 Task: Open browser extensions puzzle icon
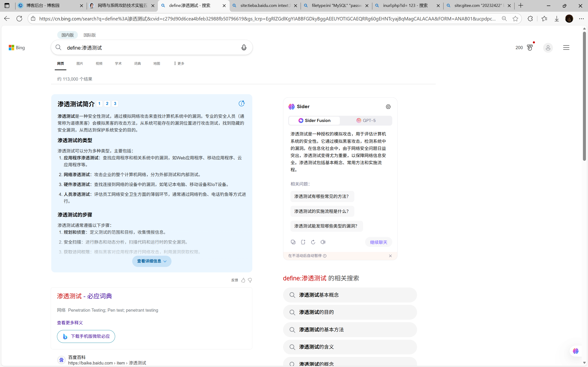pyautogui.click(x=530, y=19)
